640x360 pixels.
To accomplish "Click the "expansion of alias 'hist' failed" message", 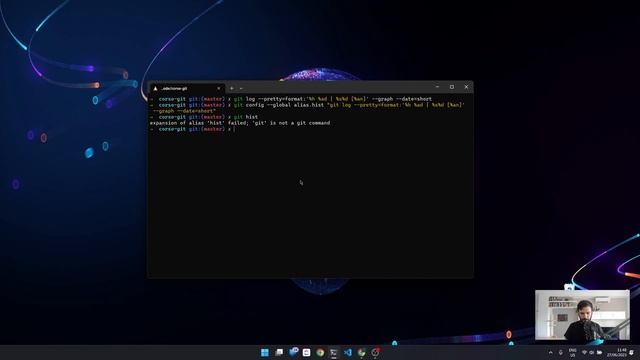I will 240,123.
